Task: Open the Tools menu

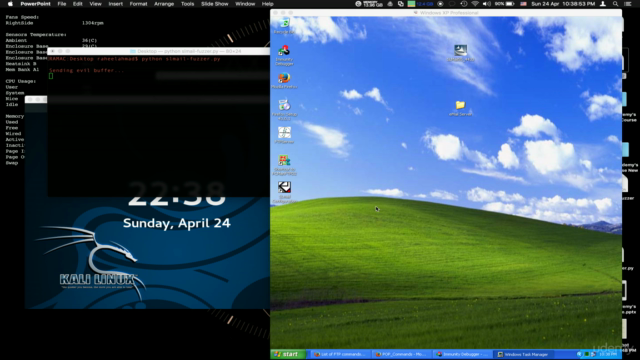Action: [187, 4]
